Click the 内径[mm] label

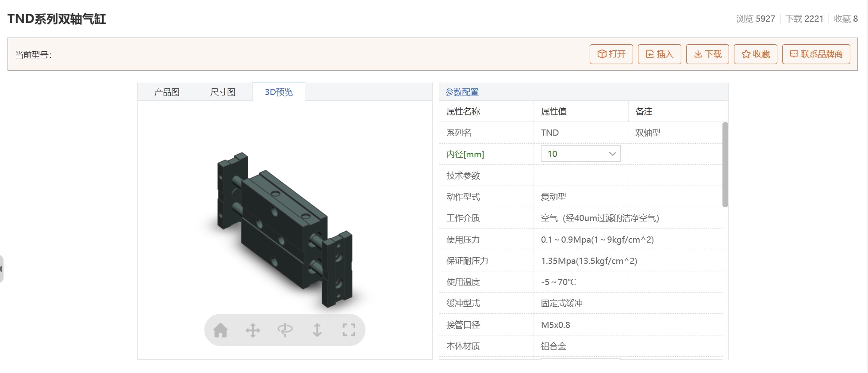pos(465,154)
